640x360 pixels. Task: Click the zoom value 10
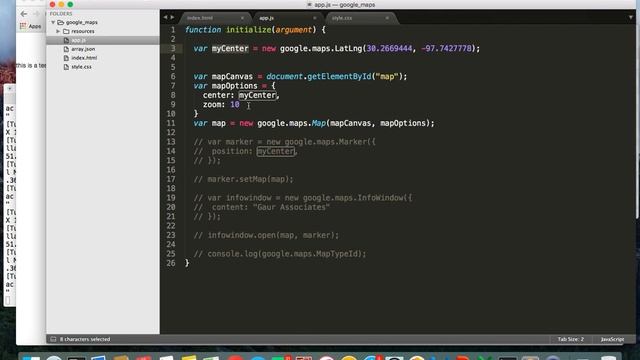(x=235, y=104)
